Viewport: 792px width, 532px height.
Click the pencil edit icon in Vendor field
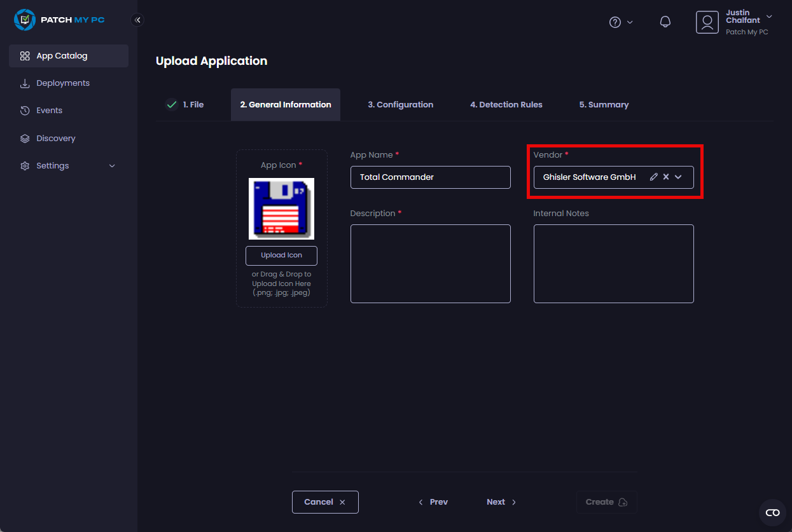pos(653,177)
